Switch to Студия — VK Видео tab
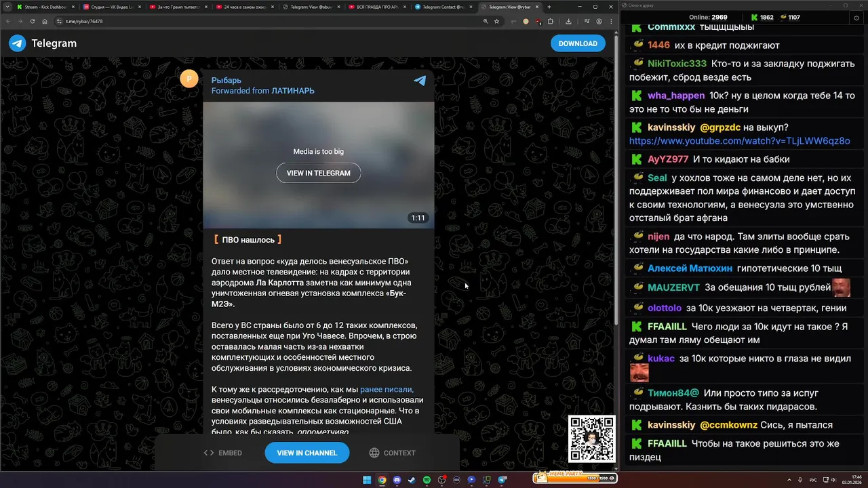The image size is (868, 488). click(113, 7)
